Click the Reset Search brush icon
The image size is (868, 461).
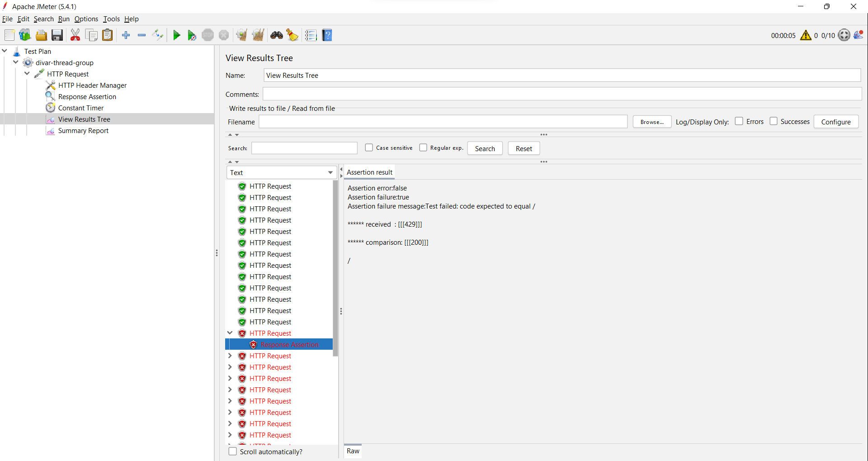coord(292,35)
